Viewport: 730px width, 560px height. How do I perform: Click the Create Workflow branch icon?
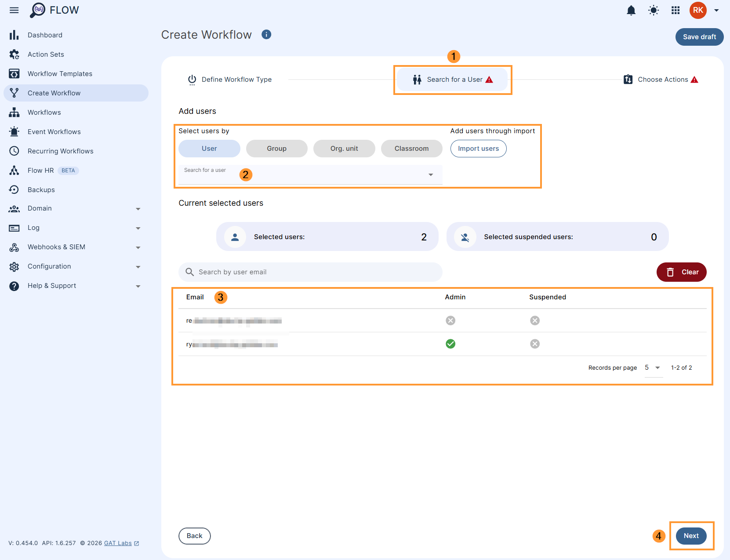coord(14,93)
